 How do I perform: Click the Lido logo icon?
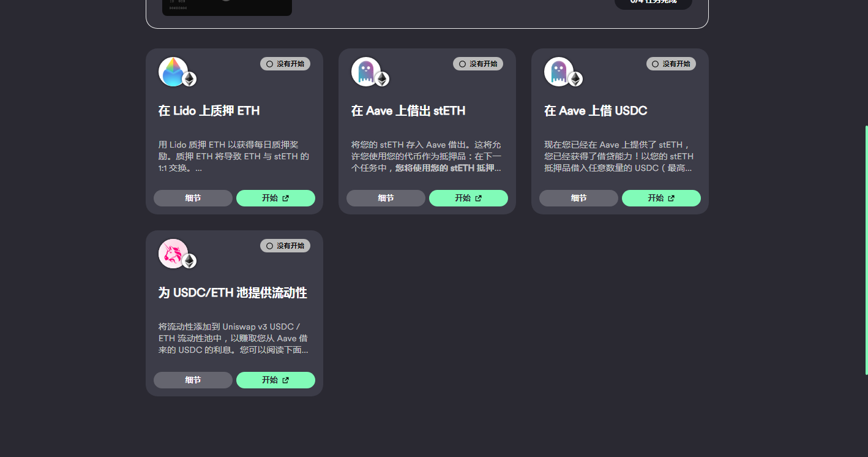(173, 72)
